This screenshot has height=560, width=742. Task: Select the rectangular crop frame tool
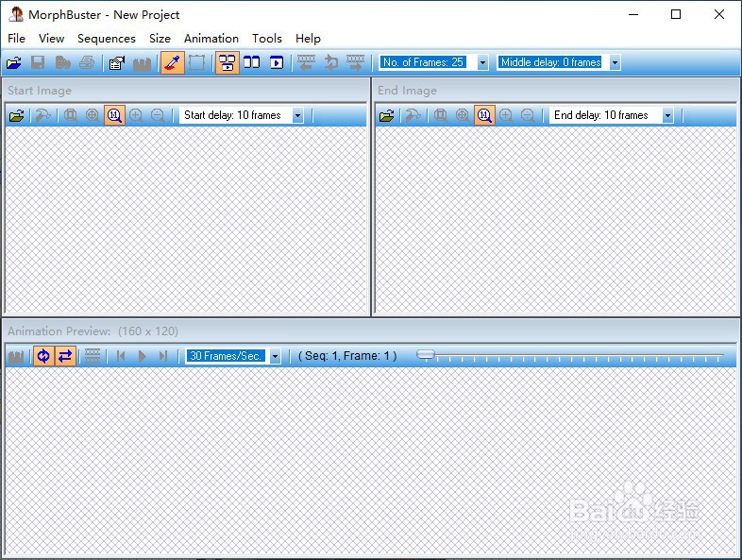(197, 62)
